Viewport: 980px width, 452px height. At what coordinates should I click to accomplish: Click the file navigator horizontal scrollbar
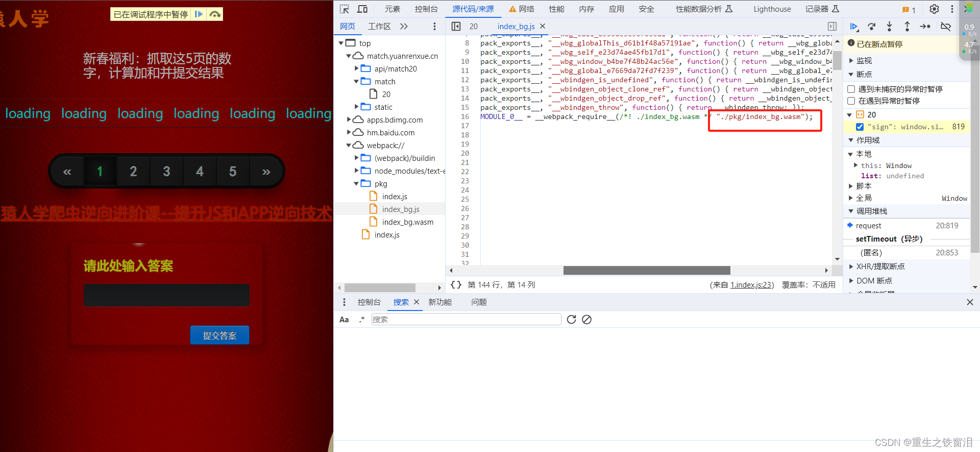(x=380, y=288)
